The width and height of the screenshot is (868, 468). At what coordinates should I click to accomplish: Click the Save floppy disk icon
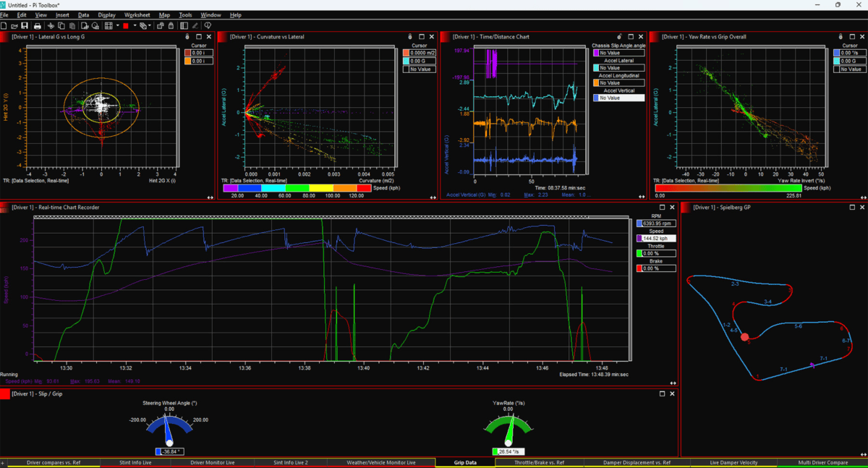(25, 25)
